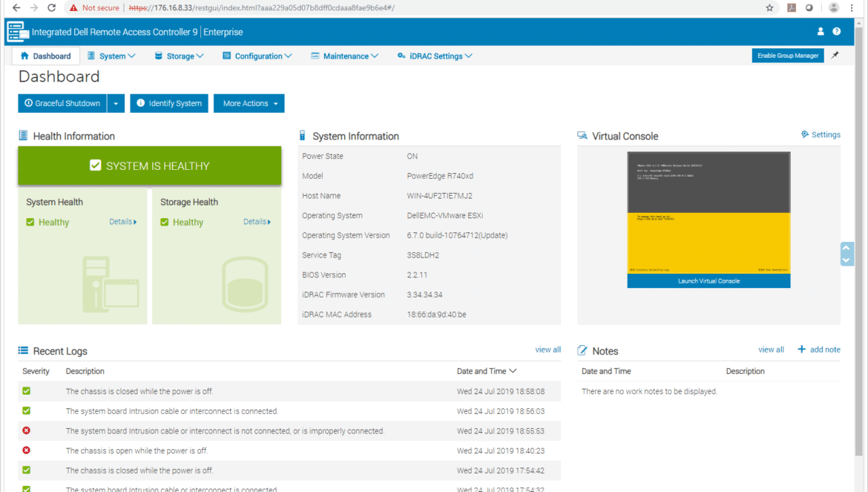Open the Dashboard tab

click(x=46, y=56)
